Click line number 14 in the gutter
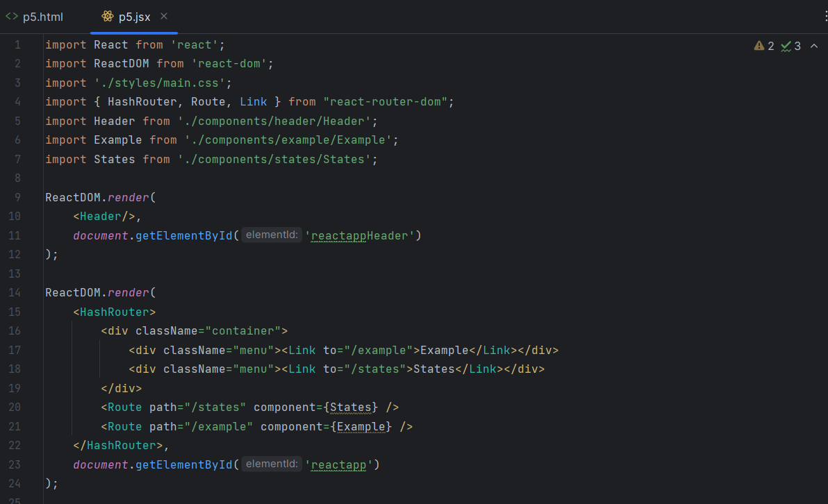Image resolution: width=828 pixels, height=504 pixels. click(15, 292)
